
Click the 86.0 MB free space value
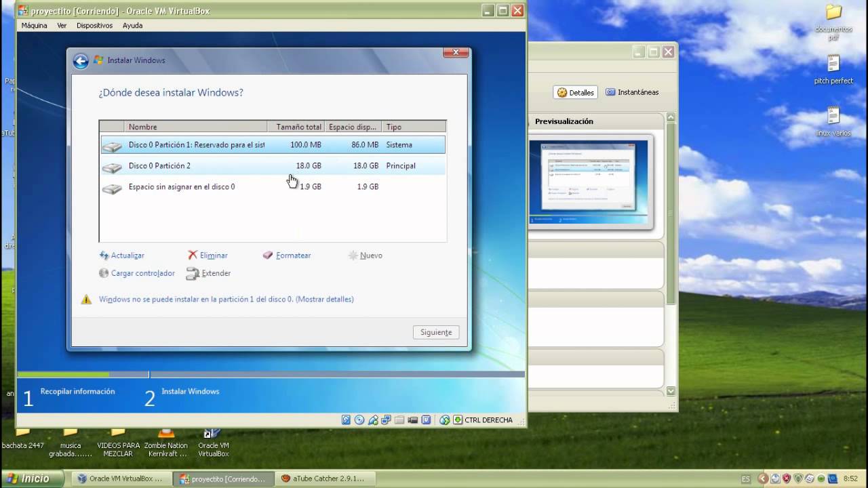tap(365, 145)
